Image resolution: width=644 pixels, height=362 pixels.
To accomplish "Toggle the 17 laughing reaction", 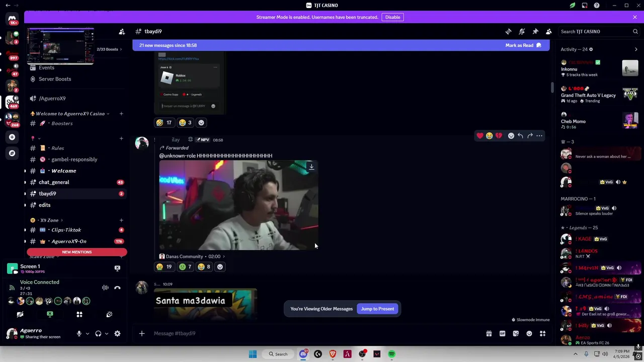I will pyautogui.click(x=164, y=123).
